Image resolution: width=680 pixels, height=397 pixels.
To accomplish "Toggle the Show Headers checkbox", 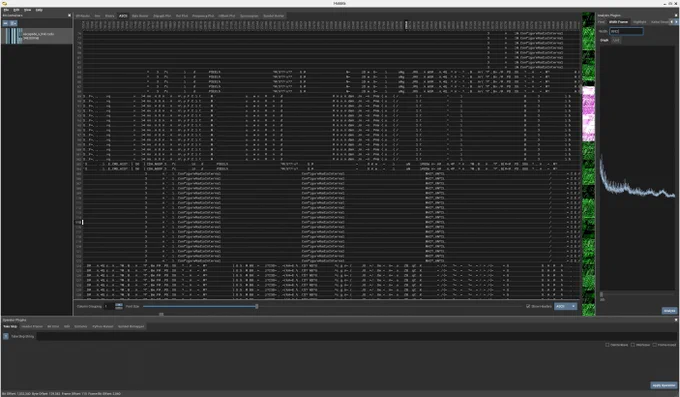I will [528, 306].
